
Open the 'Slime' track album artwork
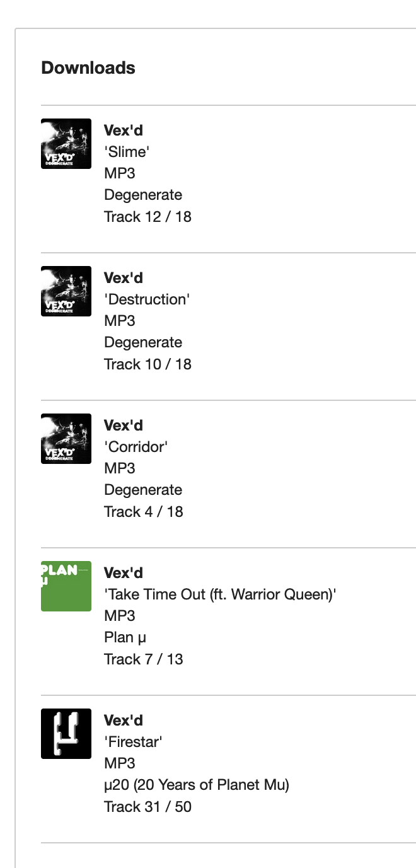click(x=66, y=144)
